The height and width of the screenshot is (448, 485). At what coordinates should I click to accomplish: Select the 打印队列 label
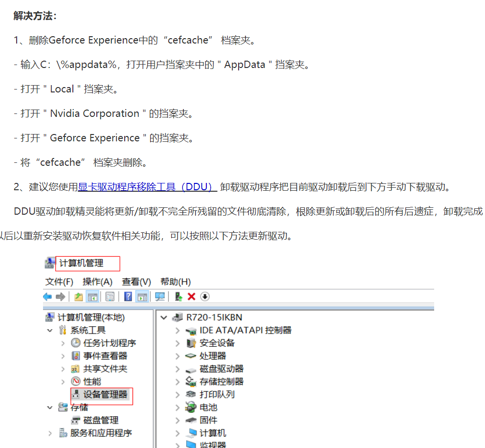[x=217, y=395]
